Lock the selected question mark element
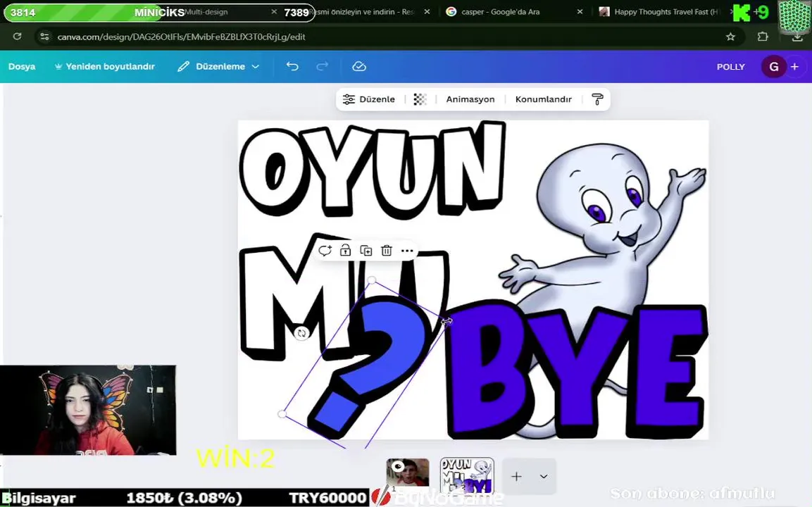Screen dimensions: 812x507 (x=345, y=251)
